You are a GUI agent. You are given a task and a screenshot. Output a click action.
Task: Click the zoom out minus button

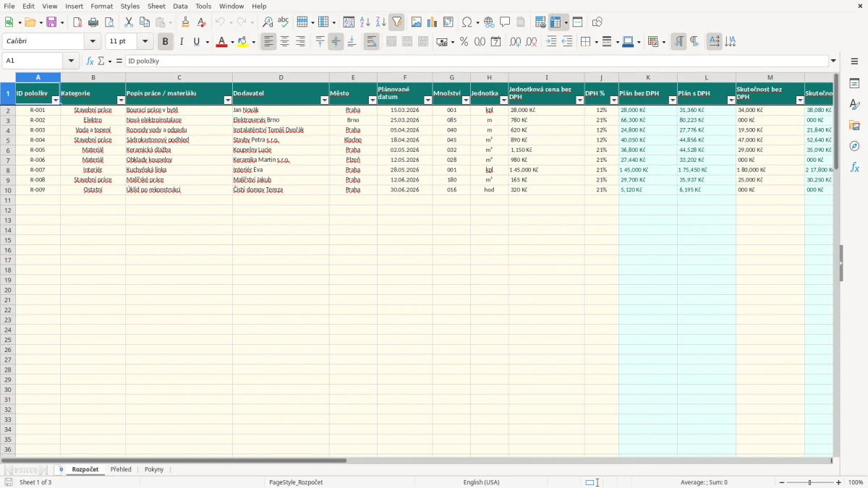coord(781,482)
